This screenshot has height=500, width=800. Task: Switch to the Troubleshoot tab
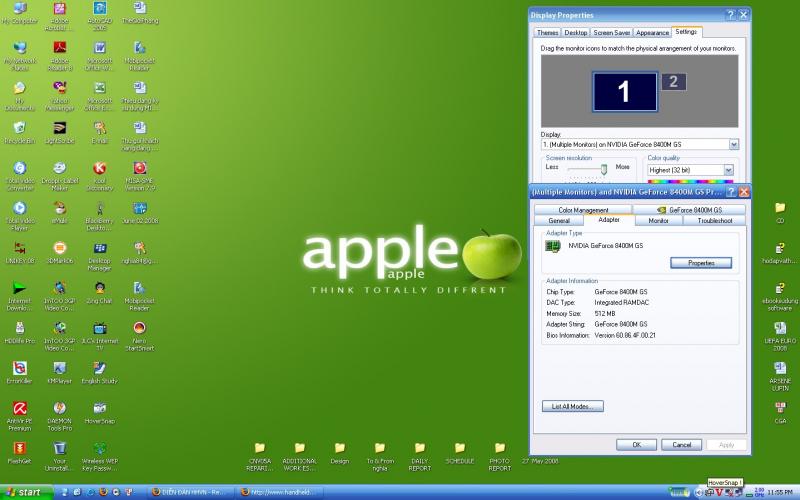tap(714, 220)
